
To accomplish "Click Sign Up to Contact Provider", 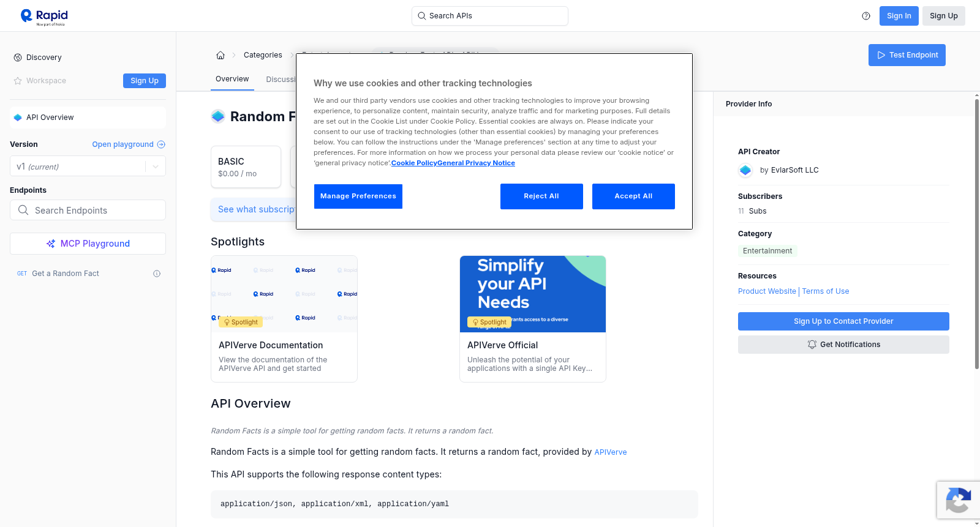I will coord(843,321).
